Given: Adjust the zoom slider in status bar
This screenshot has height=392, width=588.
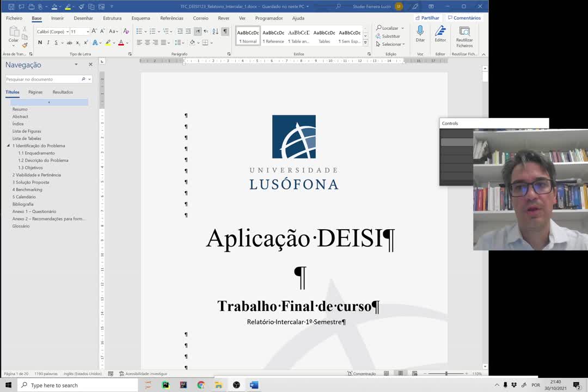Looking at the screenshot, I should pyautogui.click(x=446, y=373).
